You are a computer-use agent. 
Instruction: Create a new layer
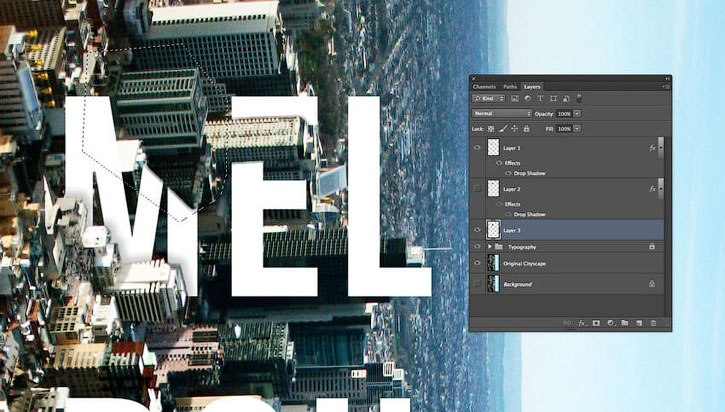point(639,323)
